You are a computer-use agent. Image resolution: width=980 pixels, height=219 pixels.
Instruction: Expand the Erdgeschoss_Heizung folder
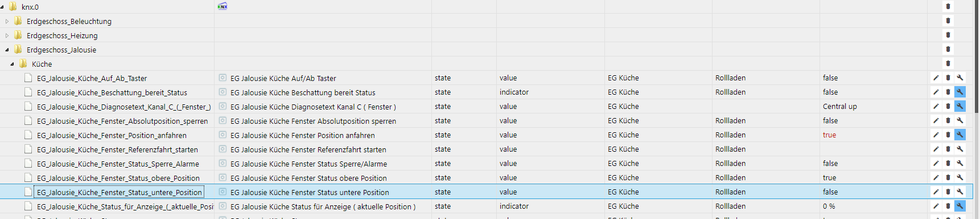(x=7, y=35)
